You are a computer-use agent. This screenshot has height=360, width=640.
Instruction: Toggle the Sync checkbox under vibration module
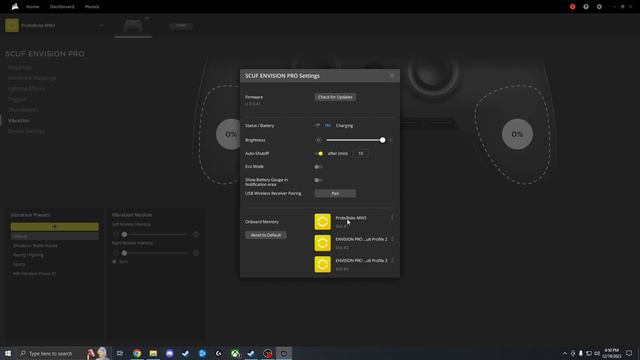coord(114,262)
